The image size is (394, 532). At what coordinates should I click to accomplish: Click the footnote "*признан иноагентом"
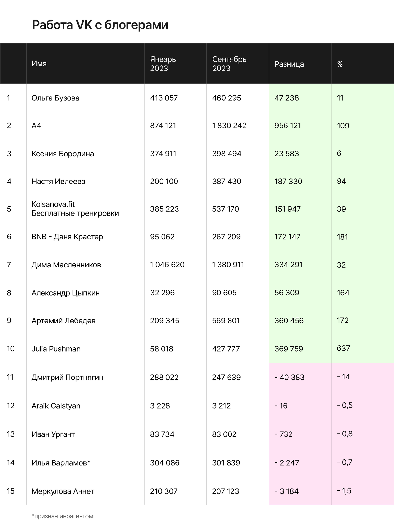pyautogui.click(x=62, y=516)
